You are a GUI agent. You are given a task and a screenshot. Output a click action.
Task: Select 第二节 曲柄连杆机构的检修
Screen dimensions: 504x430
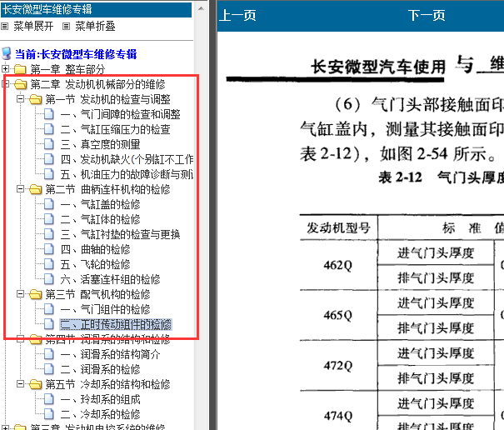pyautogui.click(x=108, y=189)
